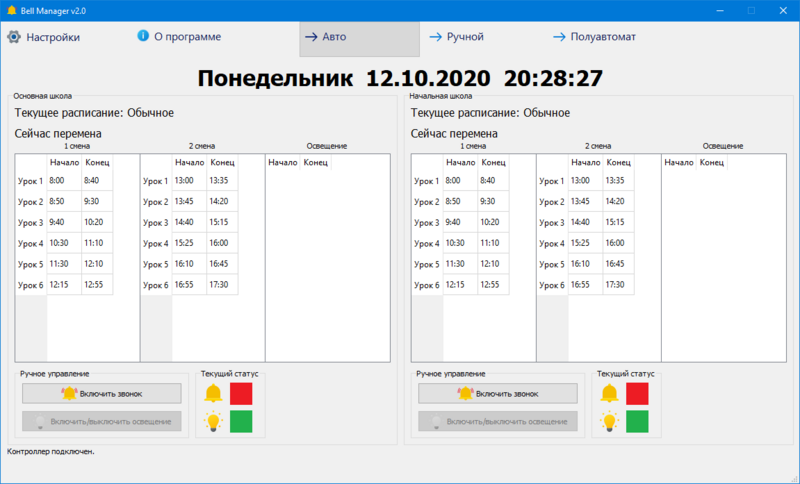Screen dimensions: 800x484
Task: Click the arrow icon beside Авто
Action: pos(311,37)
